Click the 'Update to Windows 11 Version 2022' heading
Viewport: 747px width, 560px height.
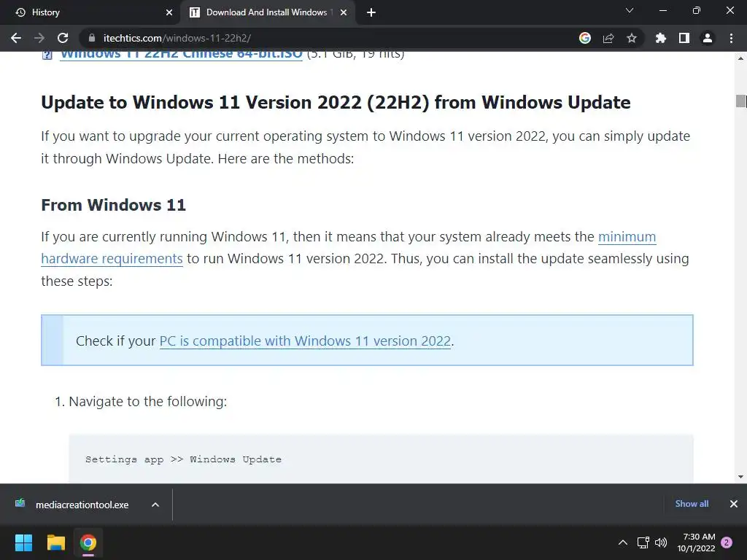[336, 102]
